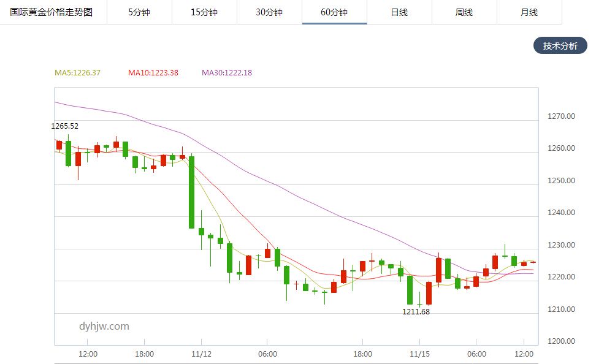Click the 1200.00 price axis label
Image resolution: width=596 pixels, height=364 pixels.
pyautogui.click(x=562, y=341)
